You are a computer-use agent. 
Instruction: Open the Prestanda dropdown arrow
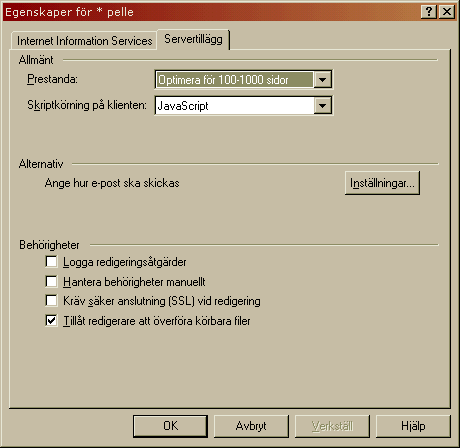click(x=322, y=80)
